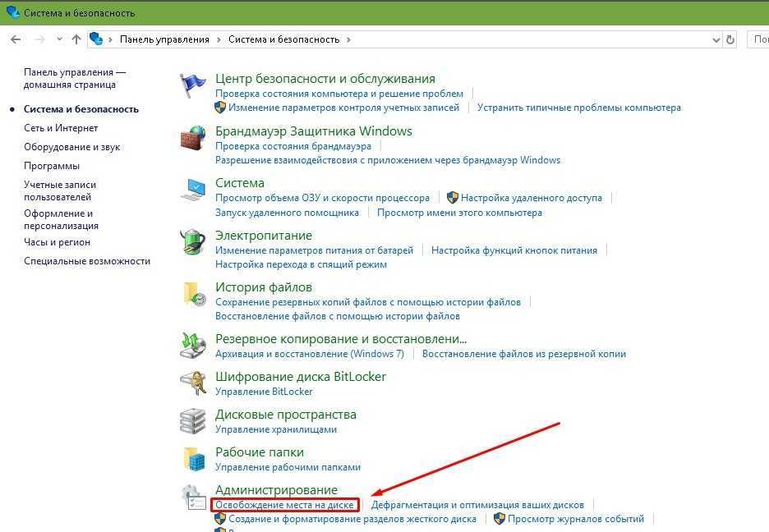Image resolution: width=769 pixels, height=532 pixels.
Task: Click the История файлов folder icon
Action: [193, 294]
